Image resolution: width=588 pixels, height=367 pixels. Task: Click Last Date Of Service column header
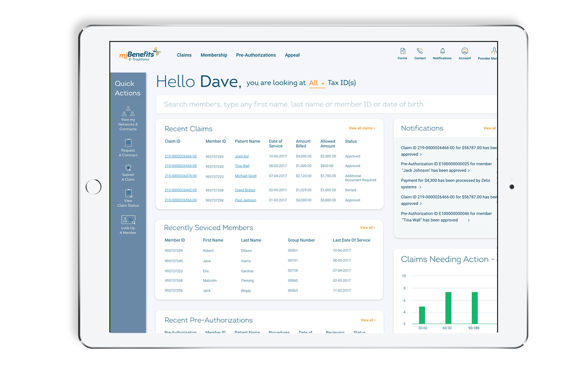tap(351, 240)
